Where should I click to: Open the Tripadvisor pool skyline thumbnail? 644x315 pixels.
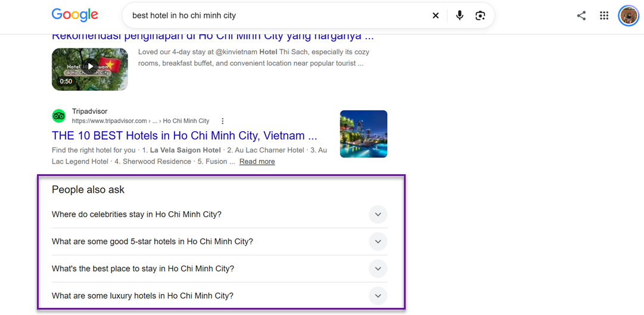[x=363, y=134]
